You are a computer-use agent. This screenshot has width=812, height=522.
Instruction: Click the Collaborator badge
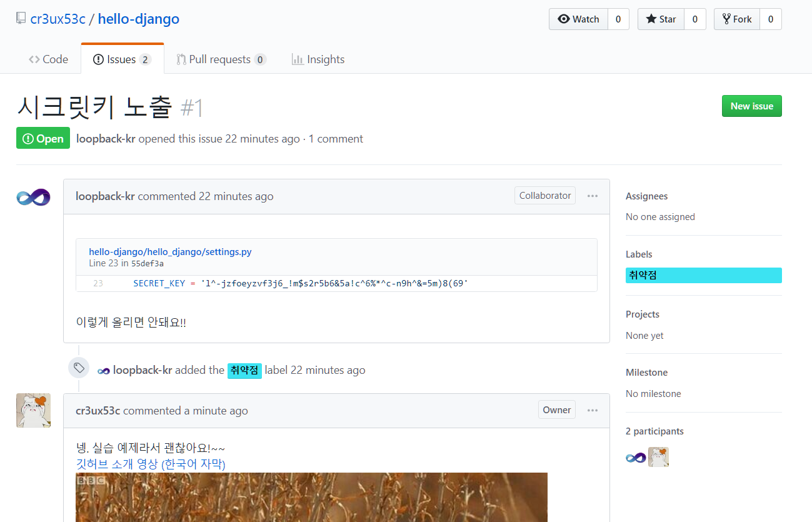coord(545,196)
